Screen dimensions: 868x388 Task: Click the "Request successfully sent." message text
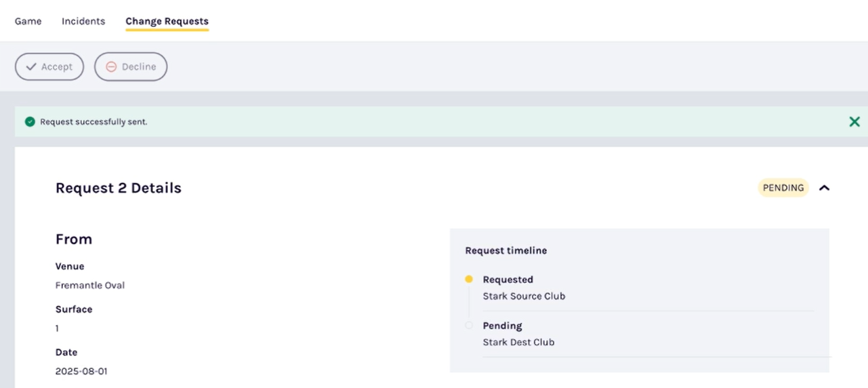[94, 122]
